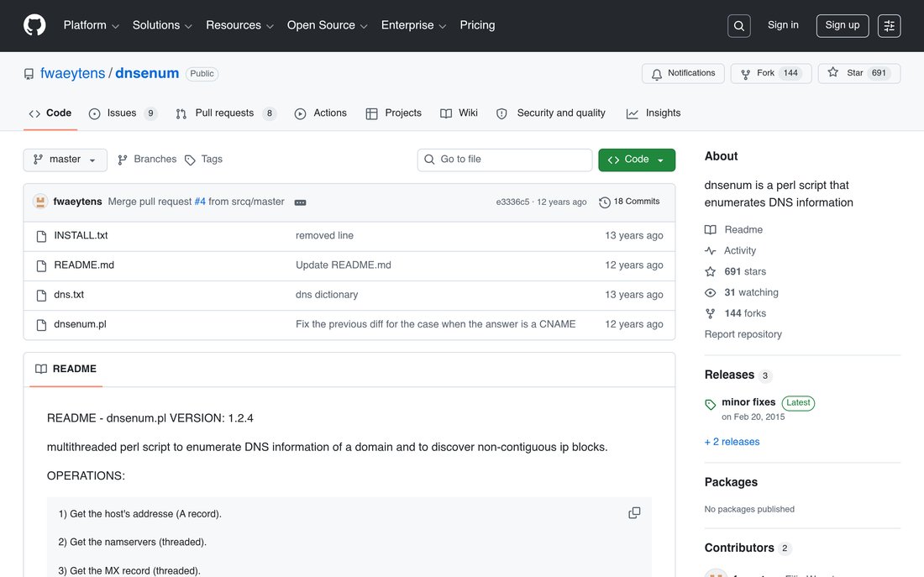Open the master branch dropdown
Image resolution: width=924 pixels, height=577 pixels.
(65, 160)
